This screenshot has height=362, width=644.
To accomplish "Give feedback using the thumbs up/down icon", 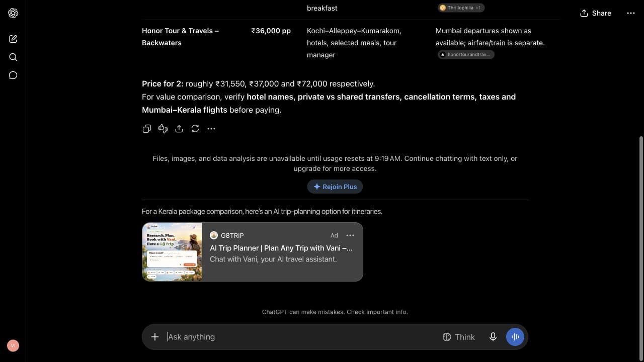I will click(163, 129).
